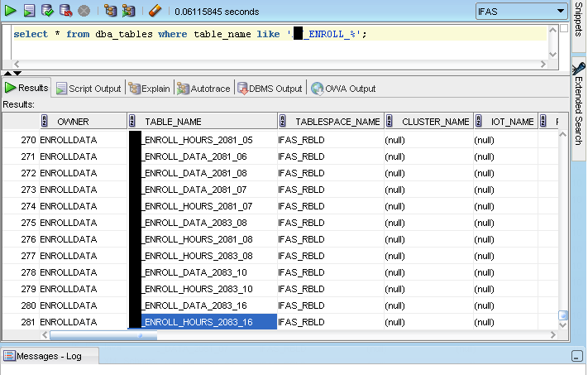Click the sort icon on TABLE_NAME column

coord(132,121)
